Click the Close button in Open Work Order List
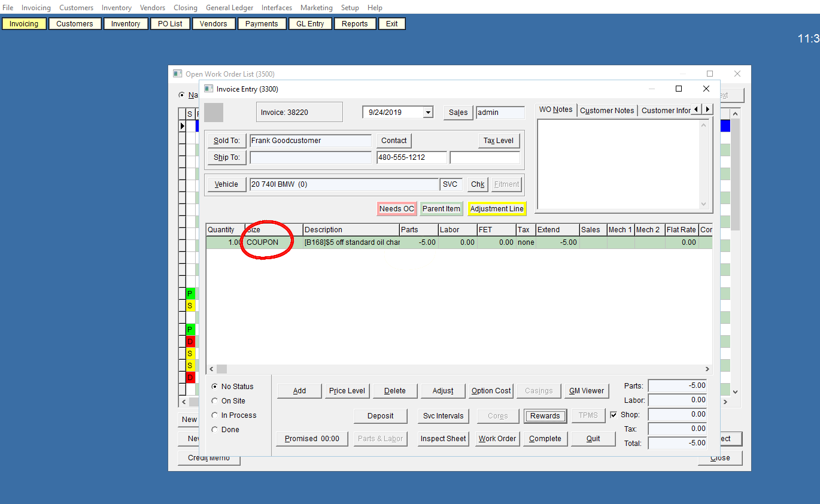820x504 pixels. pos(720,458)
